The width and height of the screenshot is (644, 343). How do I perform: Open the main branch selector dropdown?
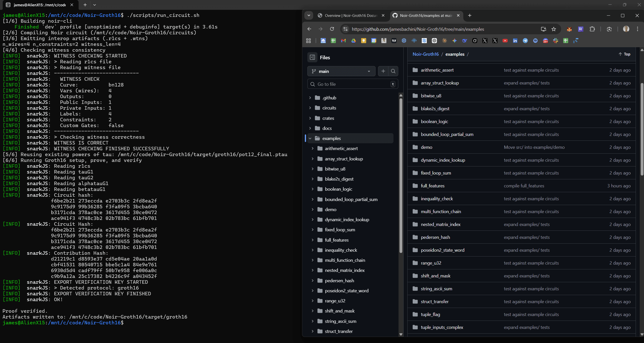341,71
